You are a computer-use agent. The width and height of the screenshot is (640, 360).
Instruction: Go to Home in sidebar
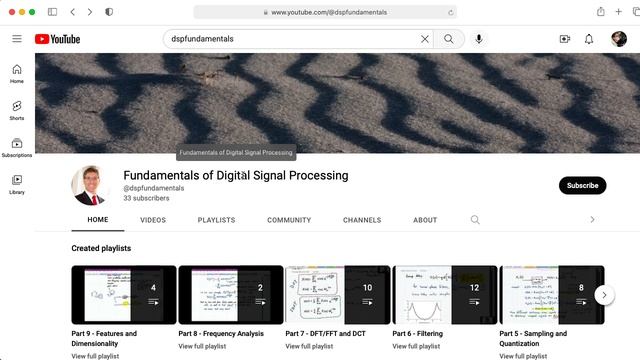tap(17, 74)
